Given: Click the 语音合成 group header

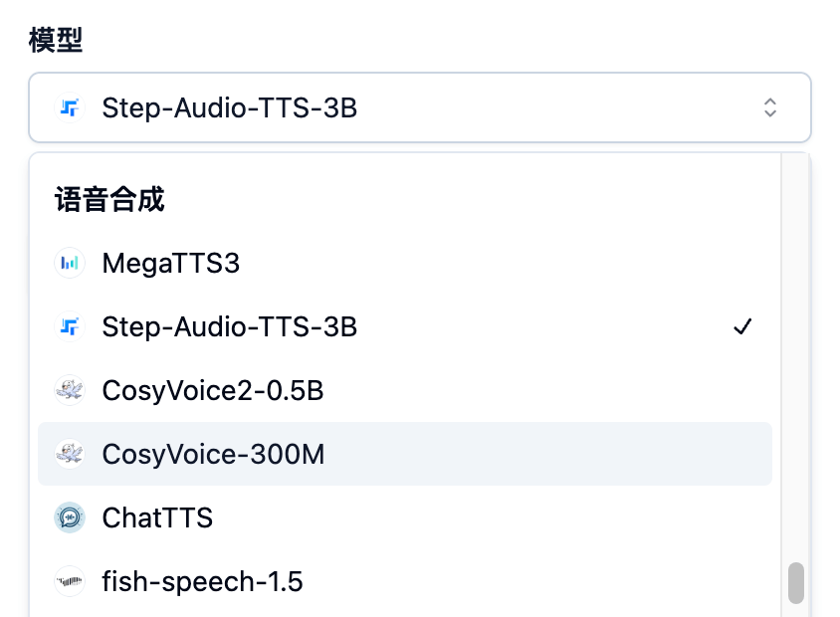Looking at the screenshot, I should 109,200.
